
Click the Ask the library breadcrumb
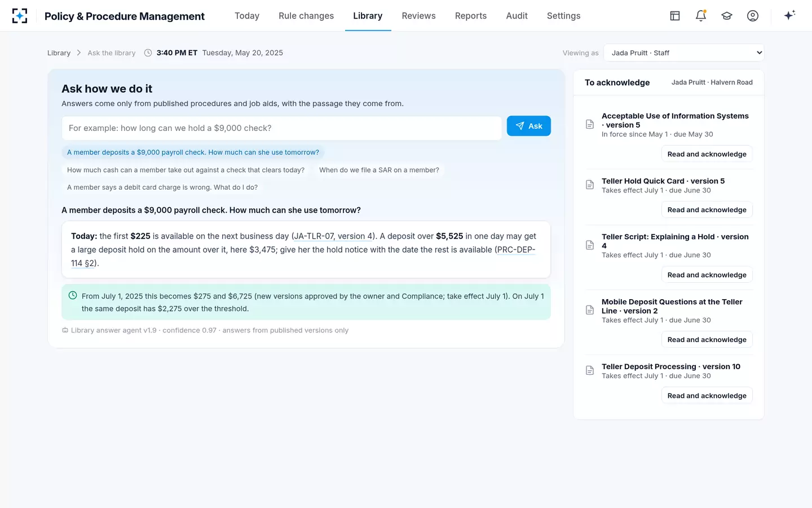tap(112, 53)
